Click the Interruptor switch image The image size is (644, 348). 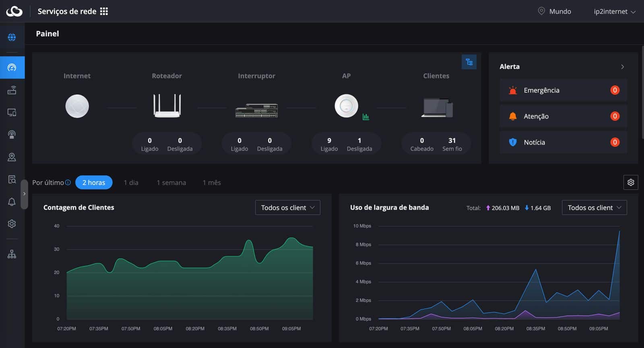click(x=256, y=110)
